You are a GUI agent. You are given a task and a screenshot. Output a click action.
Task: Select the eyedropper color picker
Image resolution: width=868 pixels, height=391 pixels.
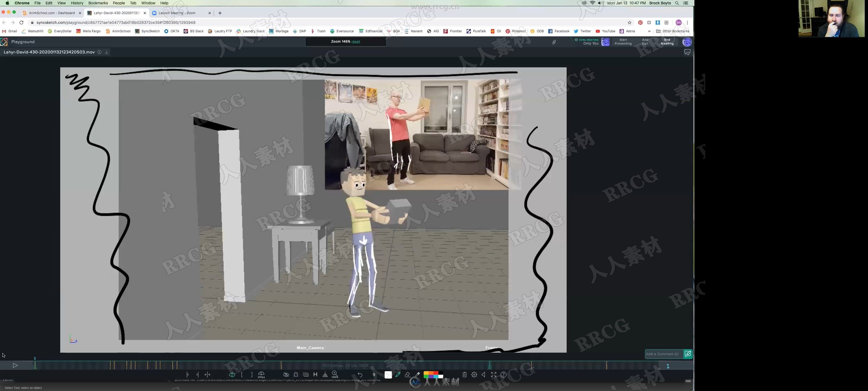[x=417, y=374]
